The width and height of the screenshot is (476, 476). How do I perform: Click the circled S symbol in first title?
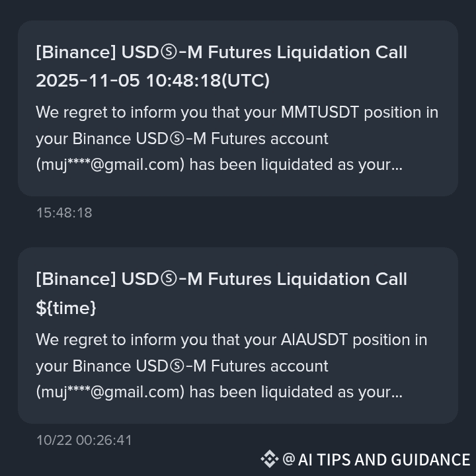[x=169, y=52]
